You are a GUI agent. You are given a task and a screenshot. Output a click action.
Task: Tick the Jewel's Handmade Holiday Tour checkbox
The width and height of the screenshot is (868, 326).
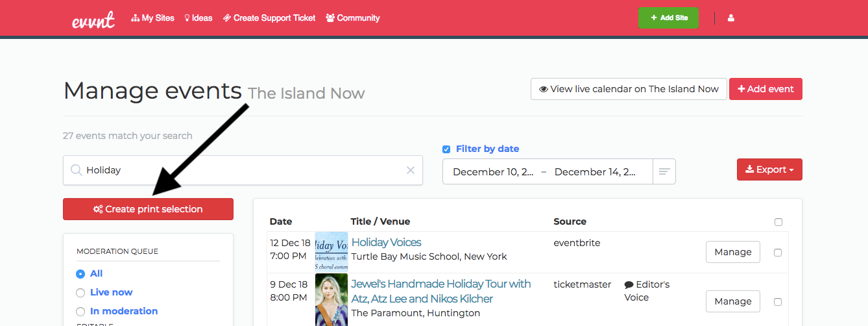point(778,302)
